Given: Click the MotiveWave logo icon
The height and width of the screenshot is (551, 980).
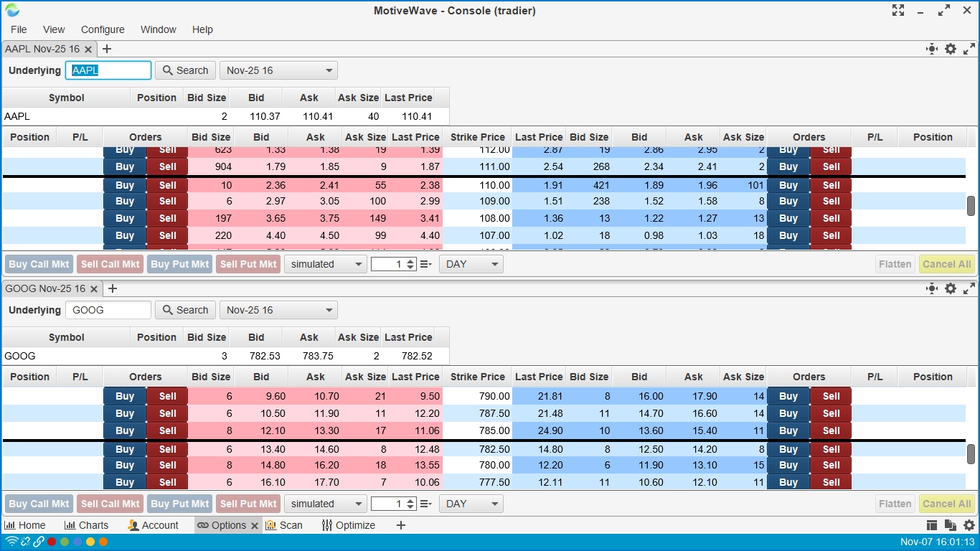Looking at the screenshot, I should click(12, 10).
